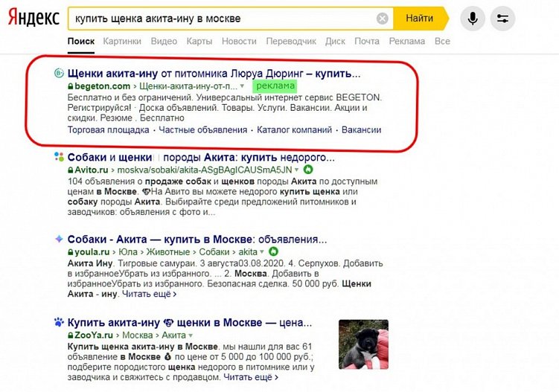Click the lock icon before begeton.com

click(70, 86)
